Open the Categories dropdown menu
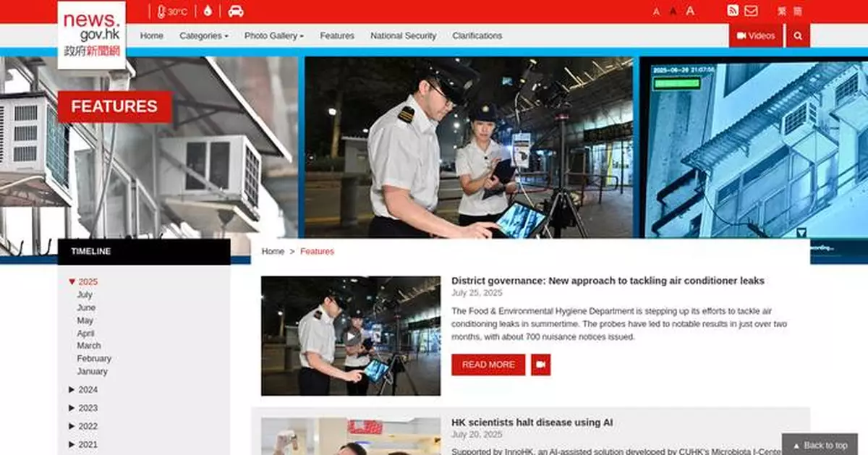 tap(203, 35)
